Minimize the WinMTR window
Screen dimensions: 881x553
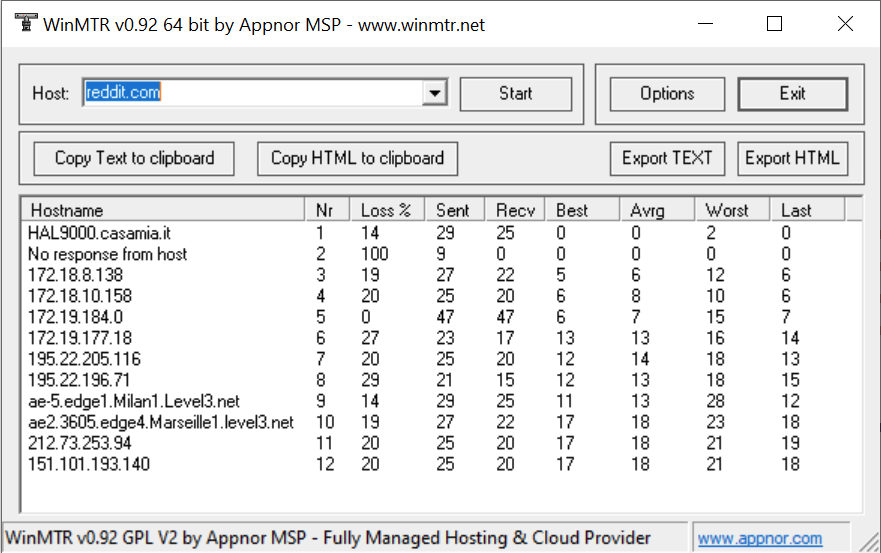(706, 24)
